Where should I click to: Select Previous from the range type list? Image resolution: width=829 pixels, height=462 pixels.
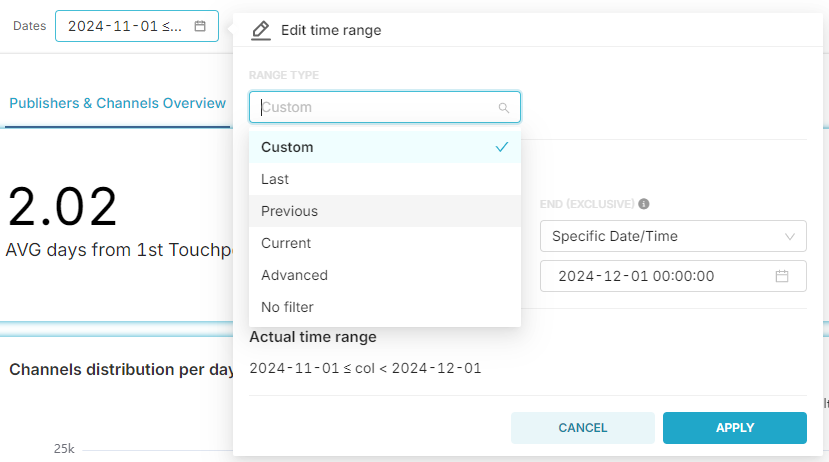pos(289,211)
